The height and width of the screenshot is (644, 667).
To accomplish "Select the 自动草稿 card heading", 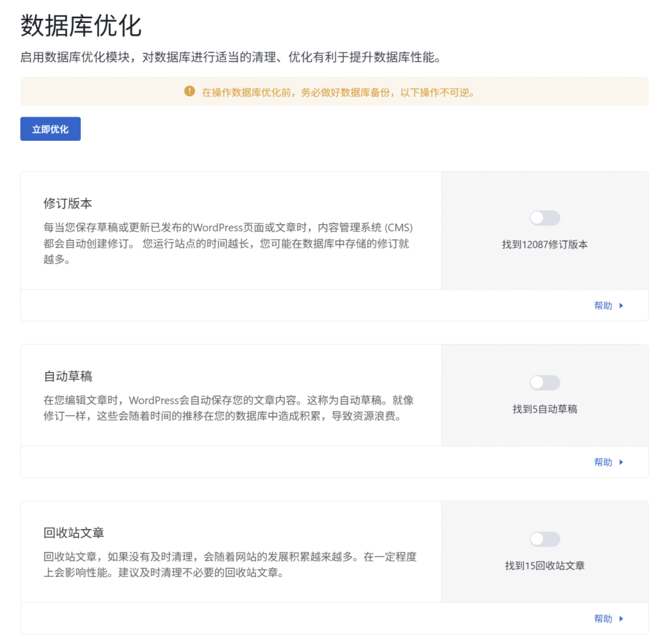I will [68, 376].
